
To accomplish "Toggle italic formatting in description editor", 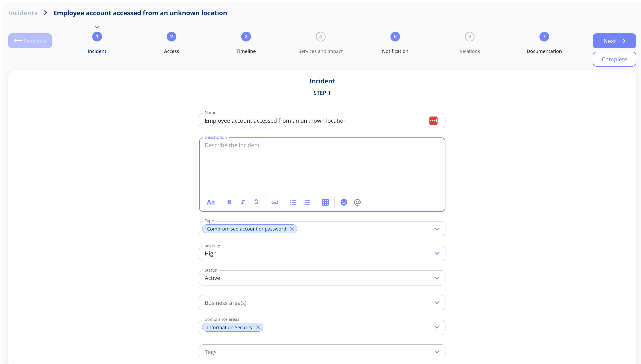I will 243,202.
